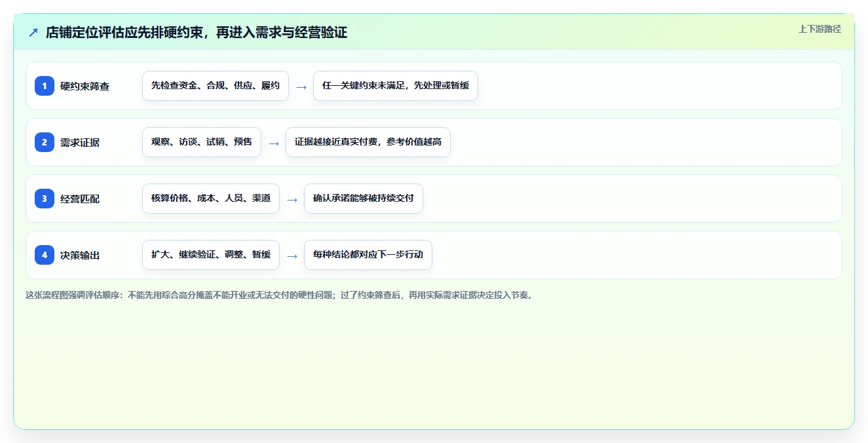Click the arrow in the 需求证据 row
Screen dimensions: 868x443
click(274, 143)
